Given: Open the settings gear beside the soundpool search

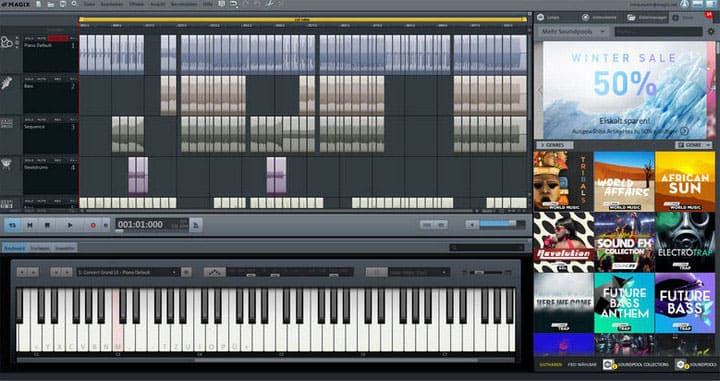Looking at the screenshot, I should pyautogui.click(x=711, y=32).
